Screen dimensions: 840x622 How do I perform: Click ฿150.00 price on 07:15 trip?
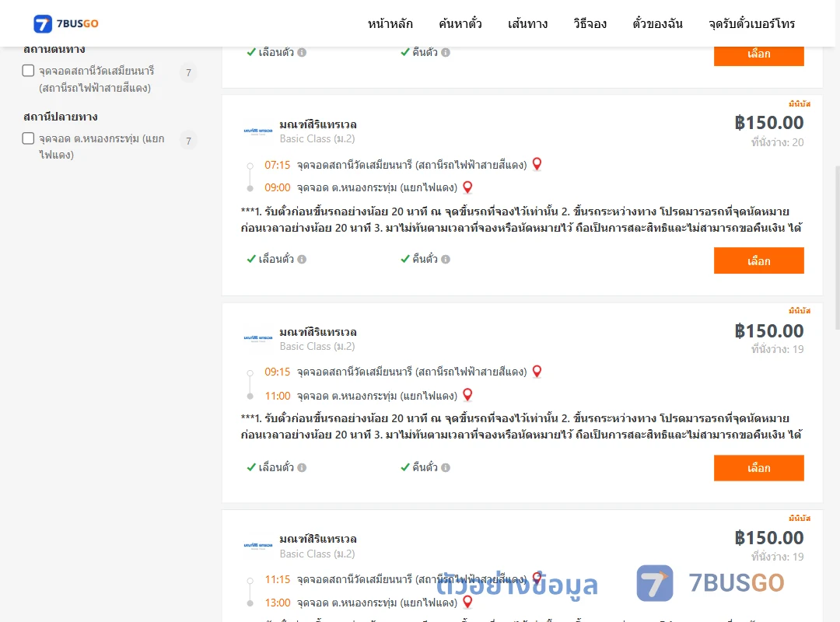(768, 123)
